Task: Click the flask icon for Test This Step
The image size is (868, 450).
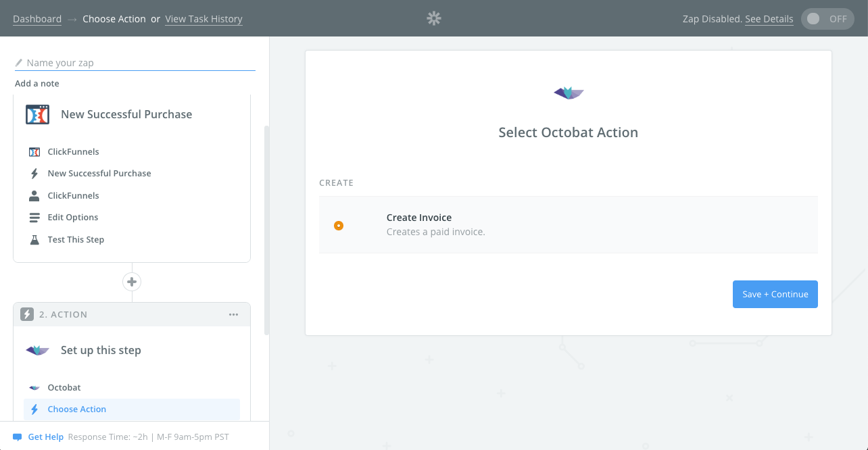Action: pos(34,240)
